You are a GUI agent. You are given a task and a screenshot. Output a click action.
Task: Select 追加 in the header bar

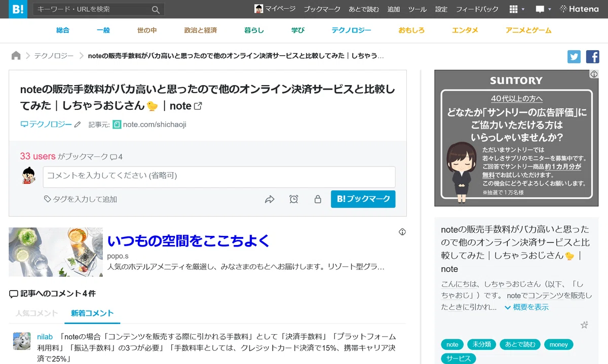(x=394, y=9)
